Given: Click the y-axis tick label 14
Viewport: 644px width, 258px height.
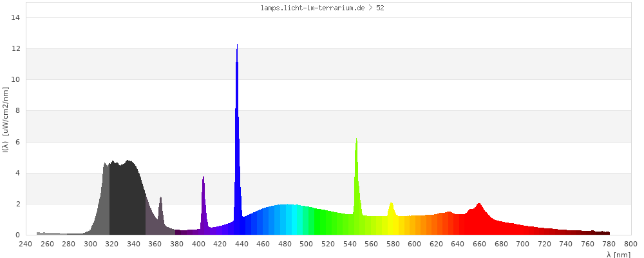Looking at the screenshot, I should tap(17, 17).
